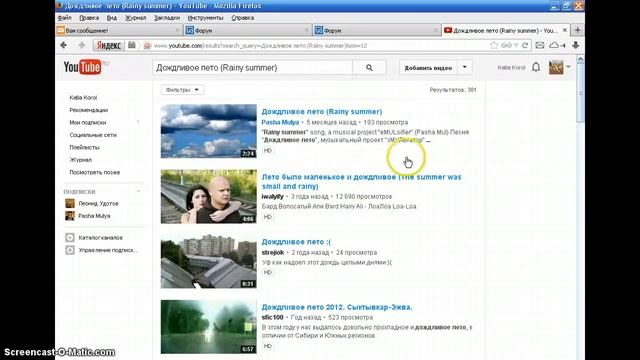Screen dimensions: 640x360
Task: Bookmark page with star icon
Action: (x=494, y=45)
